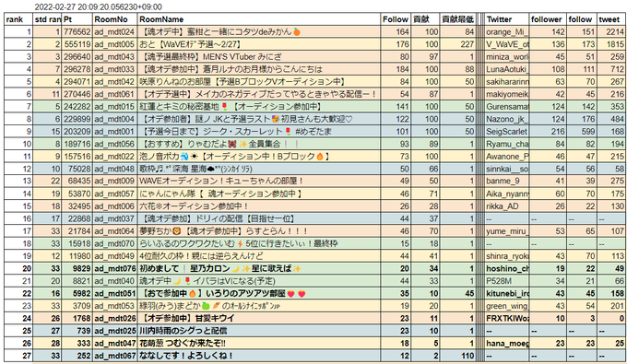The height and width of the screenshot is (364, 627).
Task: Click tweet count 1815
Action: (x=615, y=44)
